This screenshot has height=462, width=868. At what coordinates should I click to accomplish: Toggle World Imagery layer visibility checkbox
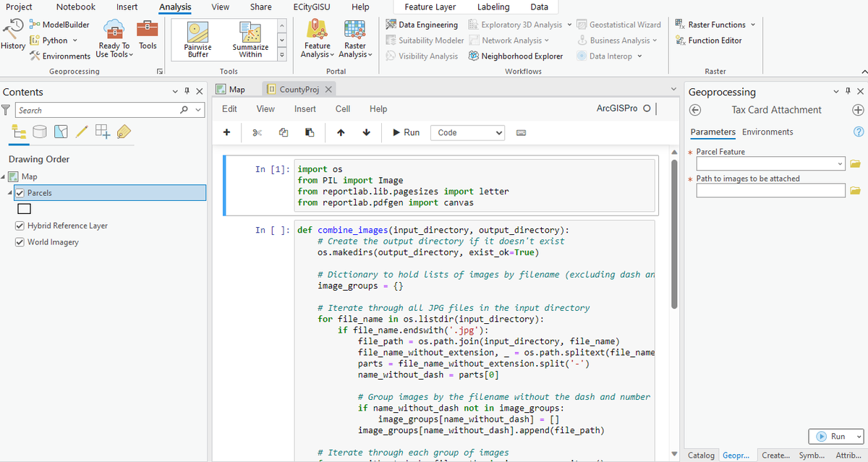(20, 242)
